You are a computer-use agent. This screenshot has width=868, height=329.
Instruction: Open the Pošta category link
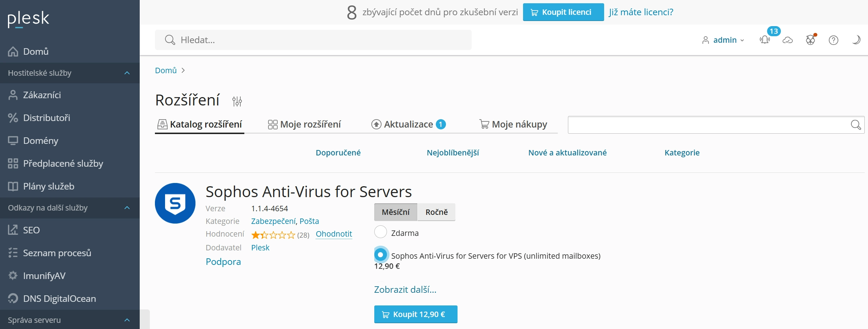click(309, 221)
